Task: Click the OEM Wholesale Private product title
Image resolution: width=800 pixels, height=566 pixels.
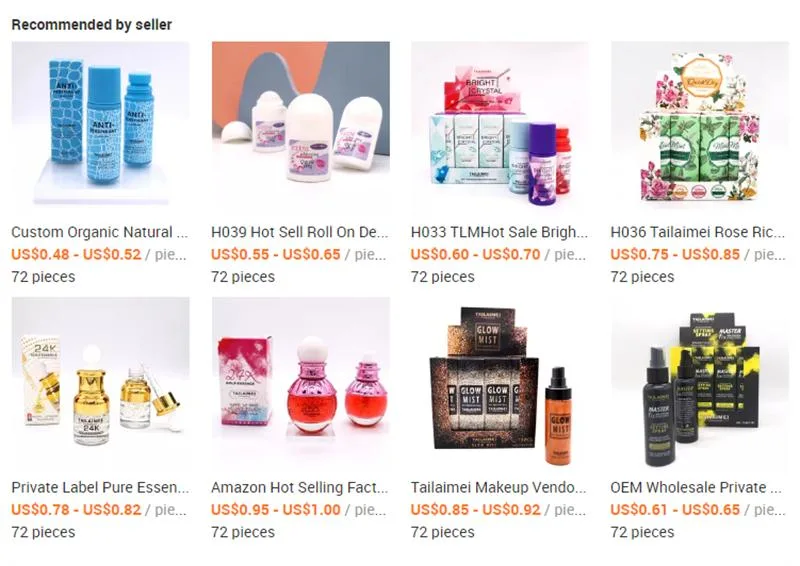Action: pyautogui.click(x=696, y=487)
